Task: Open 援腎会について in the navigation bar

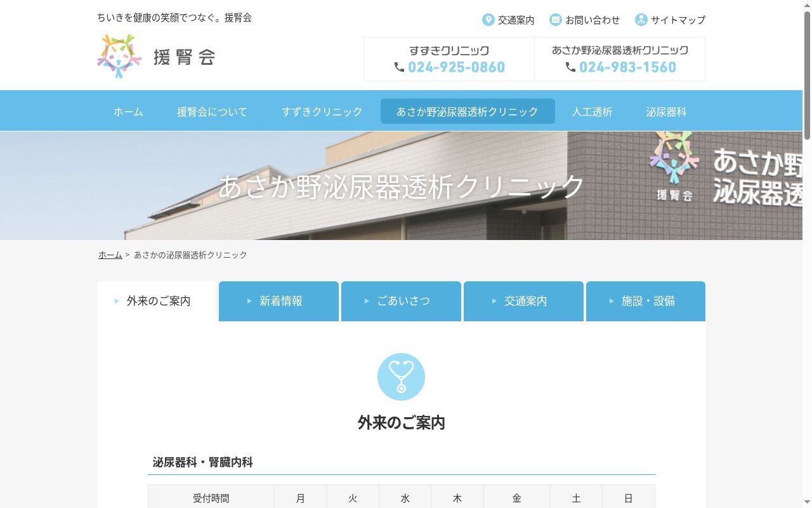Action: tap(212, 111)
